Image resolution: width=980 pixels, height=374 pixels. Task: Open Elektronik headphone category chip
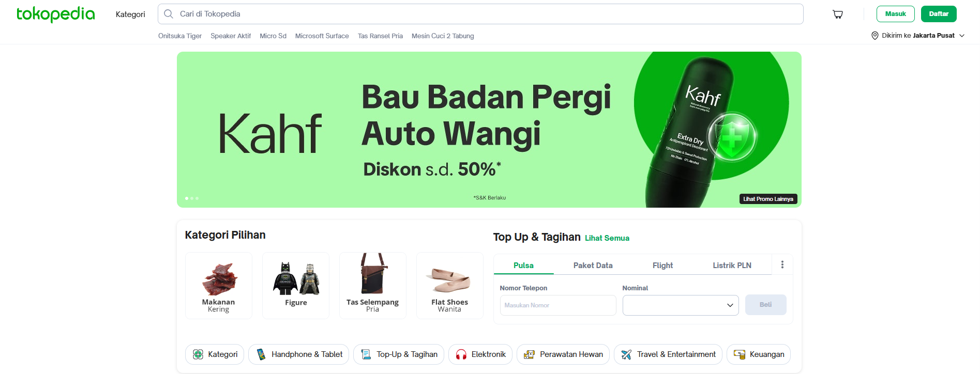(480, 354)
